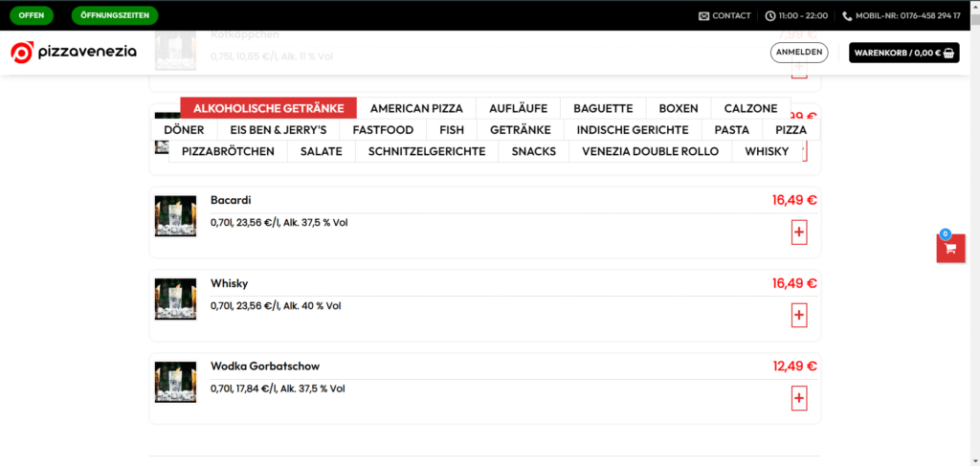Click the Wodka Gorbatschow product thumbnail
Image resolution: width=980 pixels, height=466 pixels.
click(176, 383)
